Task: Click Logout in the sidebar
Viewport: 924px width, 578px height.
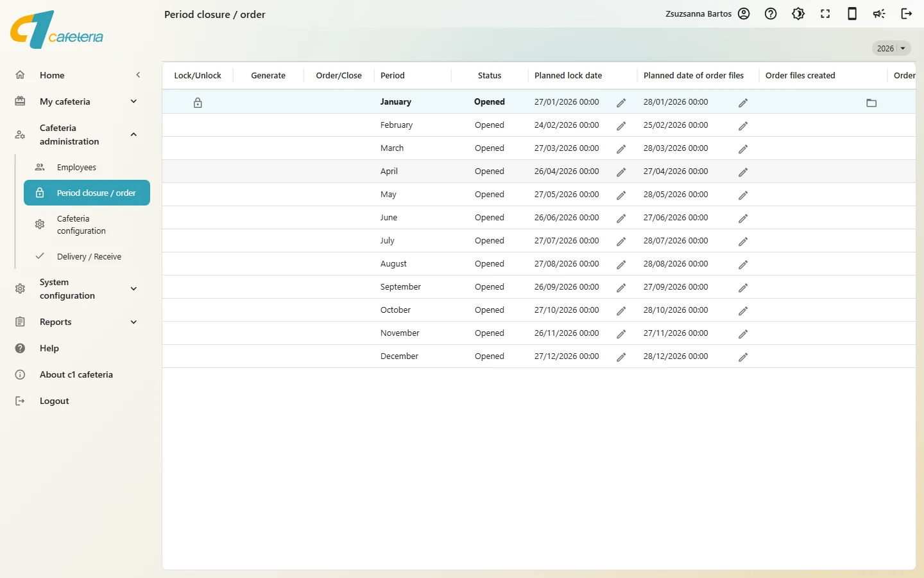Action: (x=54, y=401)
